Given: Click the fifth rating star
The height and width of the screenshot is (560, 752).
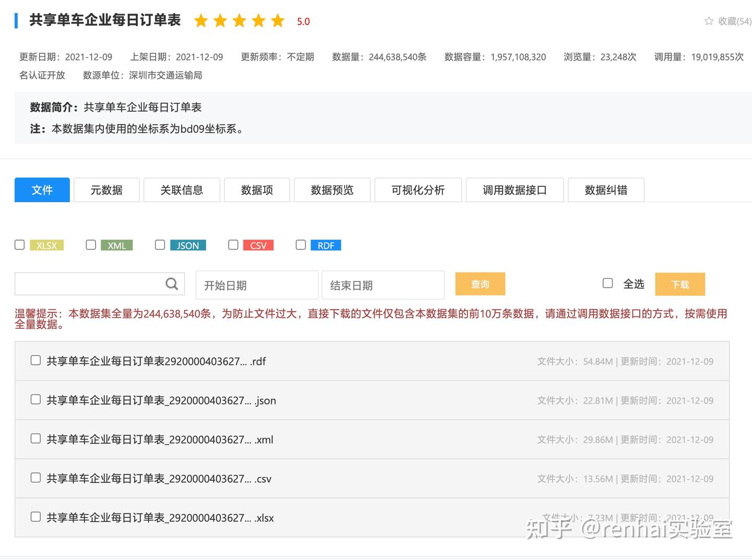Looking at the screenshot, I should 277,21.
